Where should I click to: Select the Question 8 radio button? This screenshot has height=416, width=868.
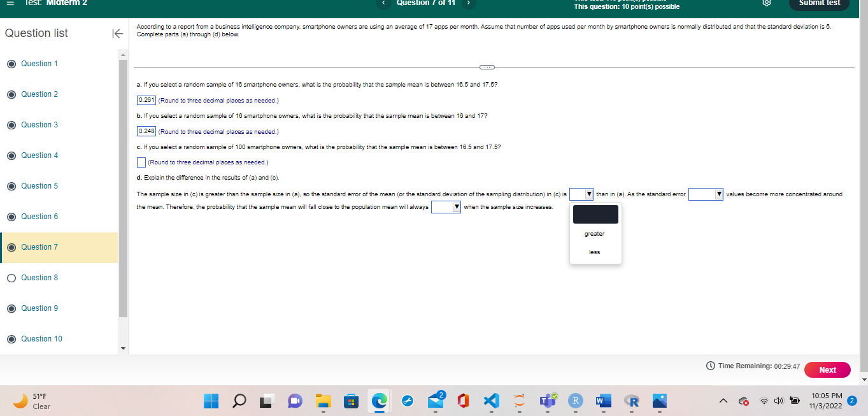(x=11, y=278)
